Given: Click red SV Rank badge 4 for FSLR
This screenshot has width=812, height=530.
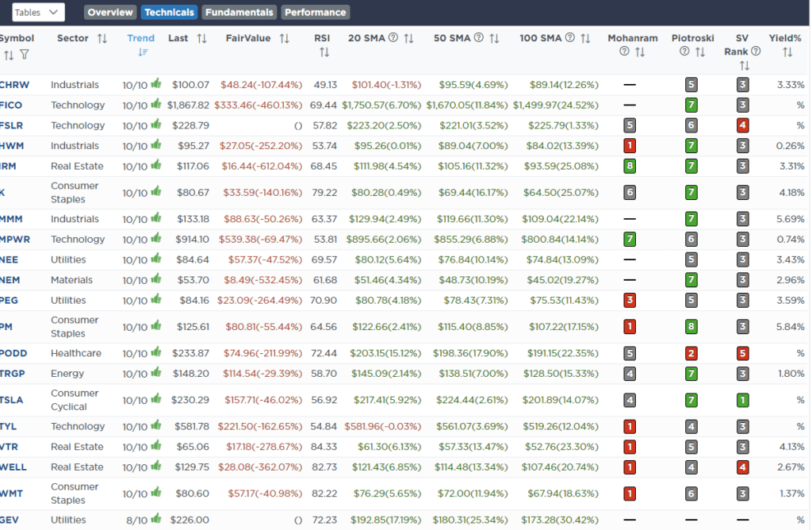Looking at the screenshot, I should (742, 125).
